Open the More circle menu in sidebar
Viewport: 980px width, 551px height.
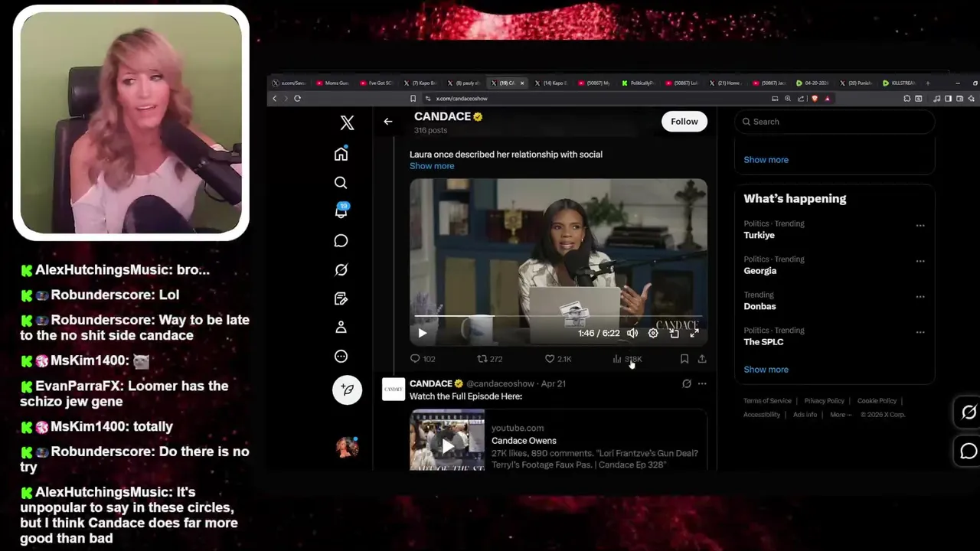pyautogui.click(x=341, y=357)
